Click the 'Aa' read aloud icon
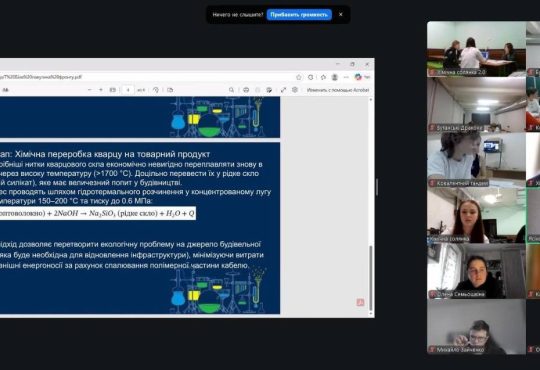This screenshot has width=540, height=370. click(5, 90)
